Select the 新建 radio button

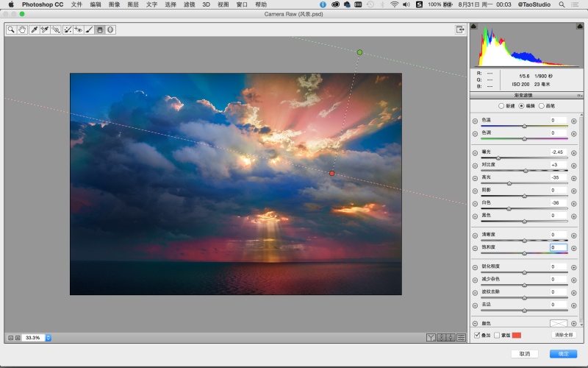pos(501,106)
